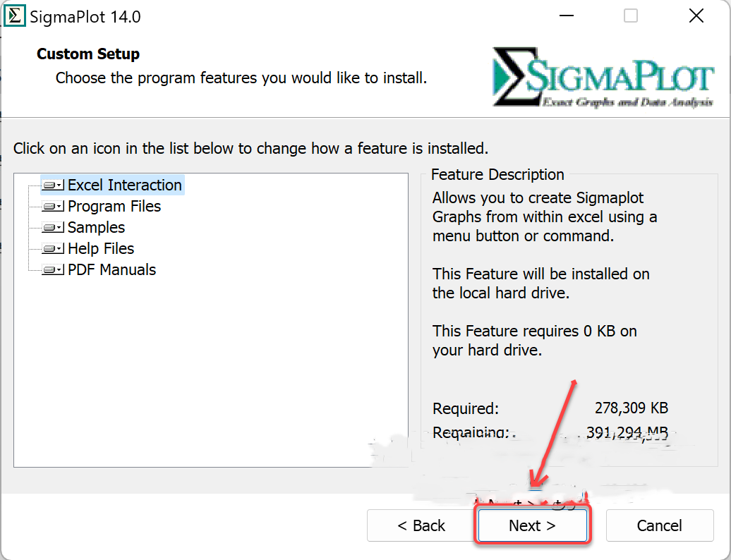Screen dimensions: 731x560
Task: Select the Help Files feature label
Action: click(x=101, y=249)
